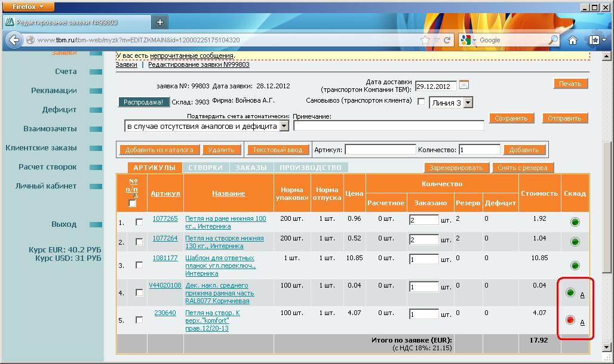Switch to the ПРОИЗВОДСТВО tab

[311, 168]
